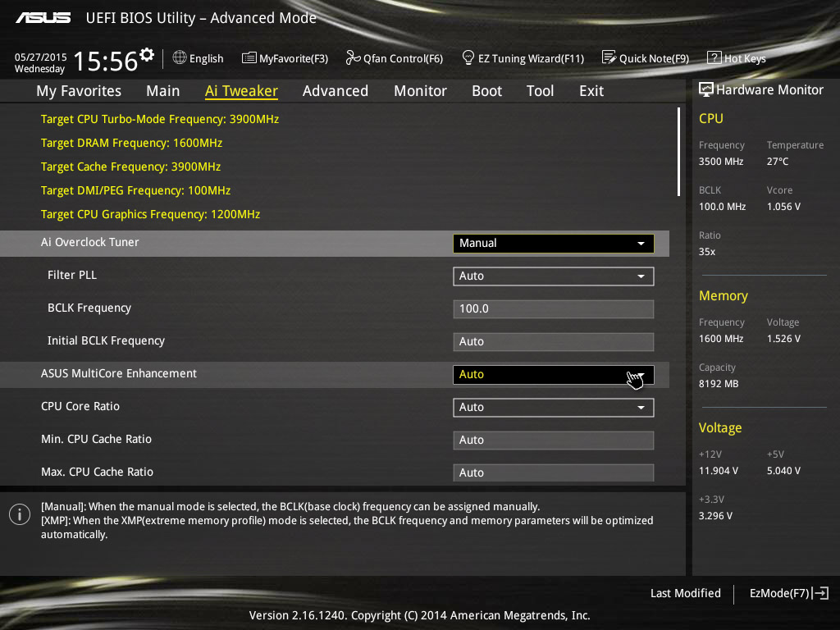Open the My Favorites tab
Viewport: 840px width, 630px height.
tap(79, 91)
